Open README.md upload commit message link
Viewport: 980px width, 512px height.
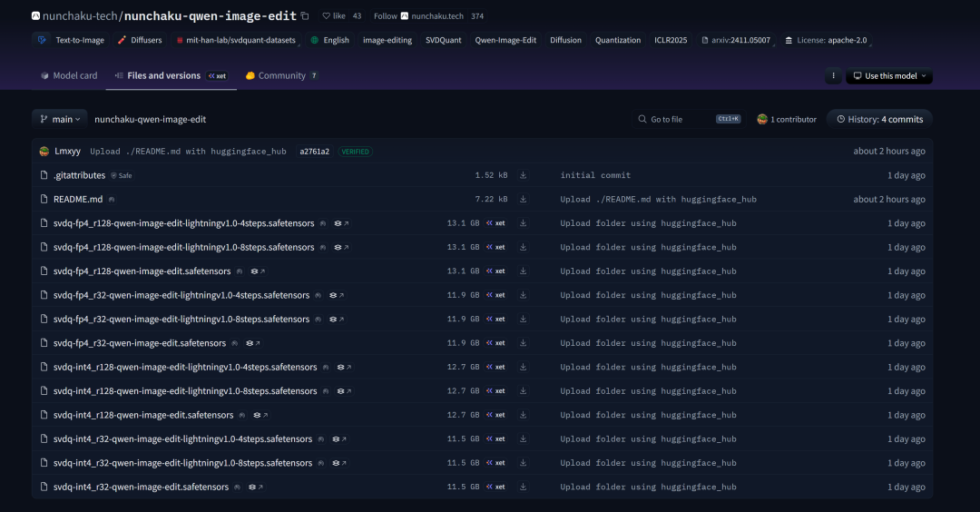(x=658, y=199)
